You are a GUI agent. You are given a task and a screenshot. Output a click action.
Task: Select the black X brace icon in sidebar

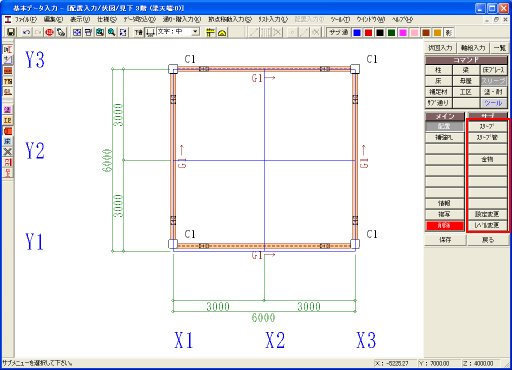[8, 152]
